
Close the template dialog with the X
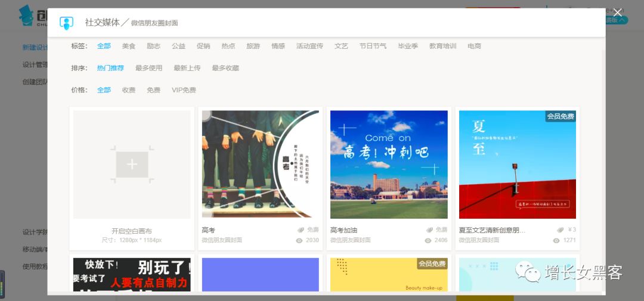[617, 13]
